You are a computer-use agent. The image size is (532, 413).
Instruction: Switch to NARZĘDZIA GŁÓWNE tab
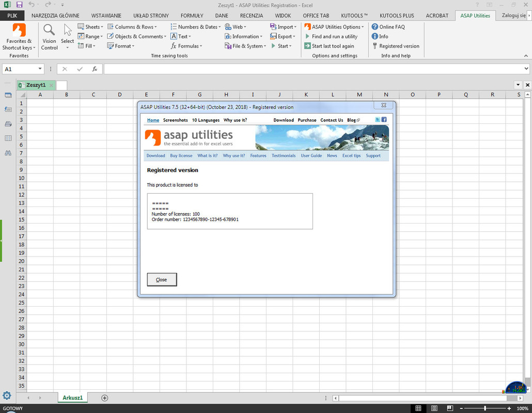point(55,15)
